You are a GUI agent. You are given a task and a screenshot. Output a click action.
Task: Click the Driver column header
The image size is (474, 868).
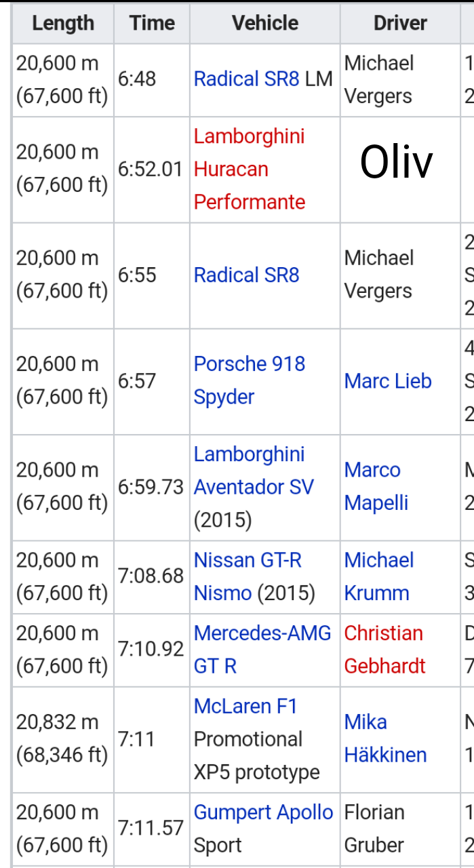point(400,24)
